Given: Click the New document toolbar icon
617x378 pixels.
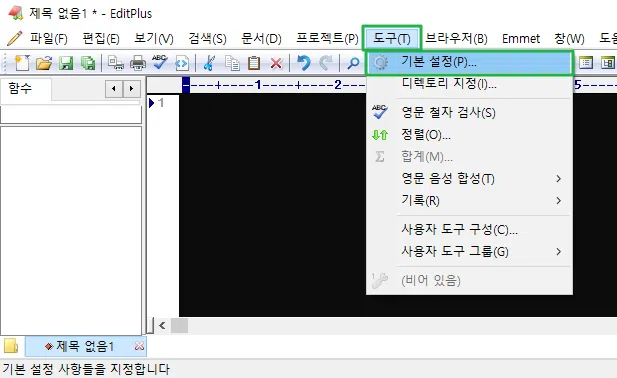Looking at the screenshot, I should pos(21,63).
